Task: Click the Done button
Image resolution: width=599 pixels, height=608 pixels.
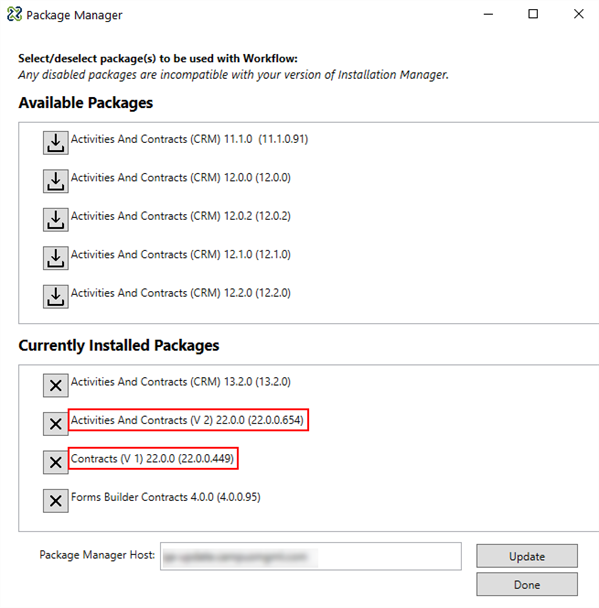Action: [527, 584]
